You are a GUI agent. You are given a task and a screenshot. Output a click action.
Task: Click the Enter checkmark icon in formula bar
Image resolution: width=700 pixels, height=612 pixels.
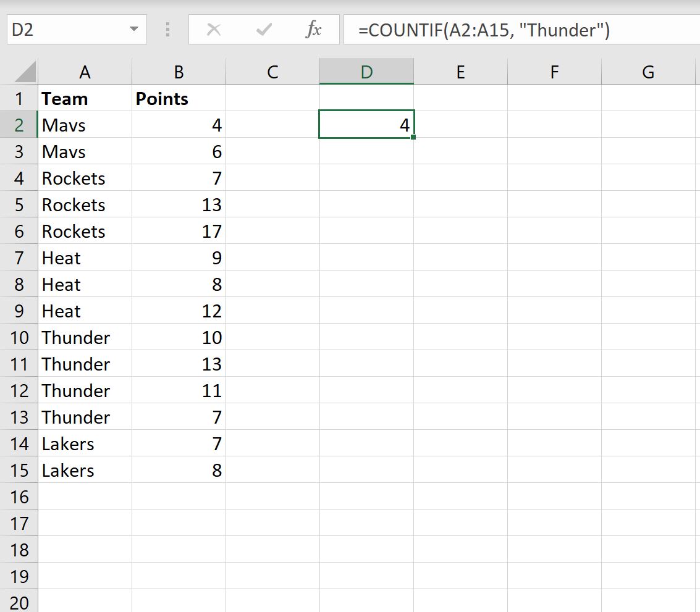tap(264, 29)
